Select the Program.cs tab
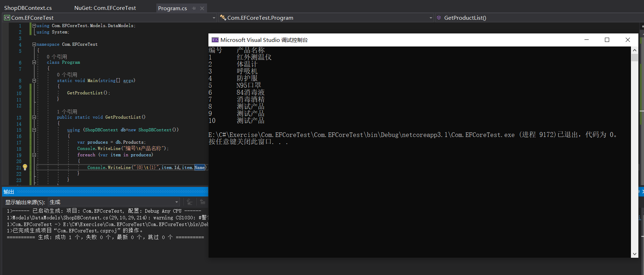 [173, 8]
